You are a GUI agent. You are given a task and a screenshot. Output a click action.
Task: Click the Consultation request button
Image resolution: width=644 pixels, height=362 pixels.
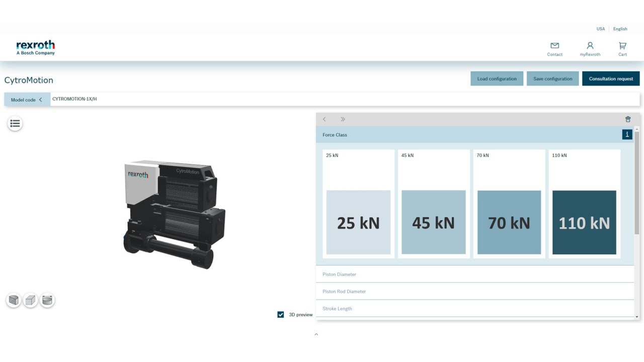(x=611, y=78)
